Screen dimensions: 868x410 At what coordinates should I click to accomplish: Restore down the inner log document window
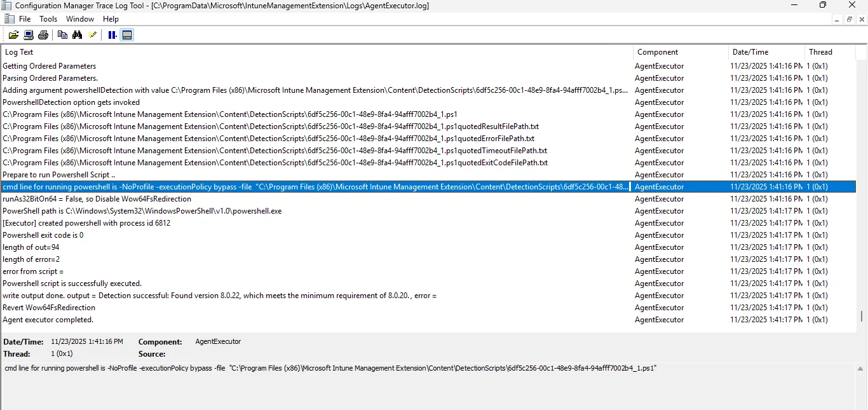point(850,19)
